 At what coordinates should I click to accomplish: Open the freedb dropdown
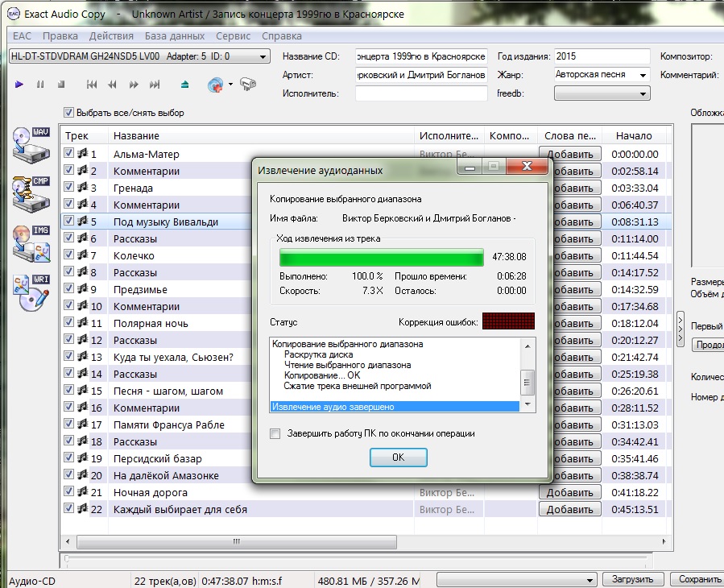point(643,93)
